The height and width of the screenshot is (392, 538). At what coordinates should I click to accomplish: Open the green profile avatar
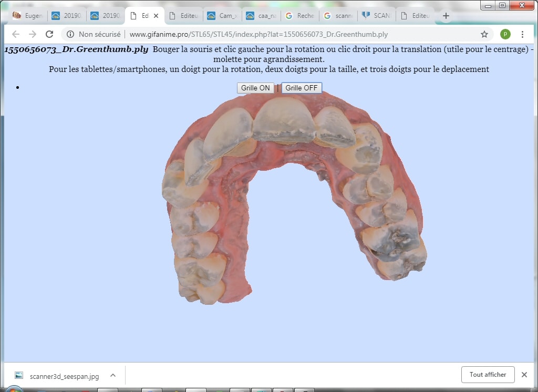click(x=505, y=34)
